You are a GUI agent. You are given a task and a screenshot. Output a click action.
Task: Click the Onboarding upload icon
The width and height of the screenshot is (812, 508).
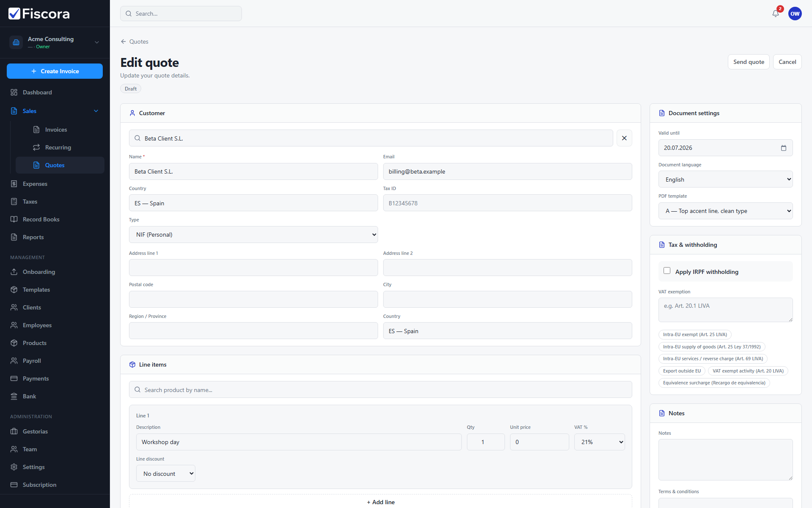click(14, 272)
